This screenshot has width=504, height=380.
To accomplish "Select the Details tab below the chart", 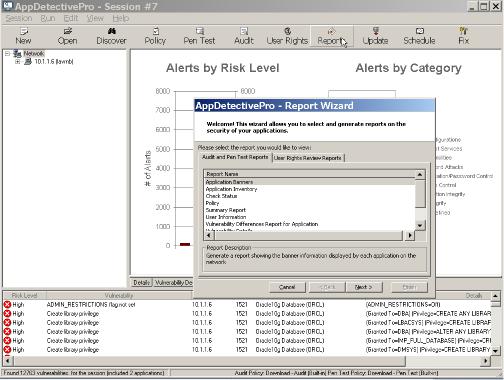I will (x=141, y=283).
